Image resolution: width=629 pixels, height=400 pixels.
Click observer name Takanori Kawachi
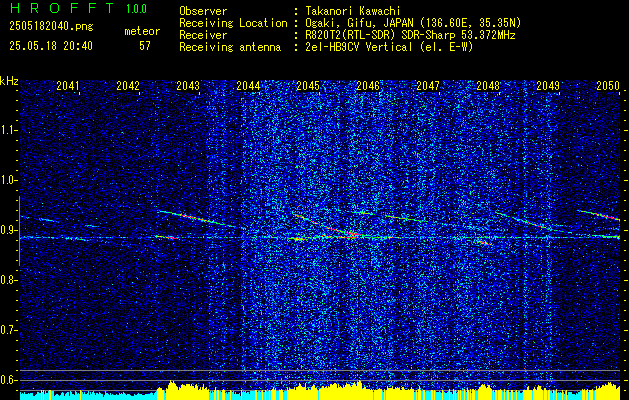click(353, 11)
